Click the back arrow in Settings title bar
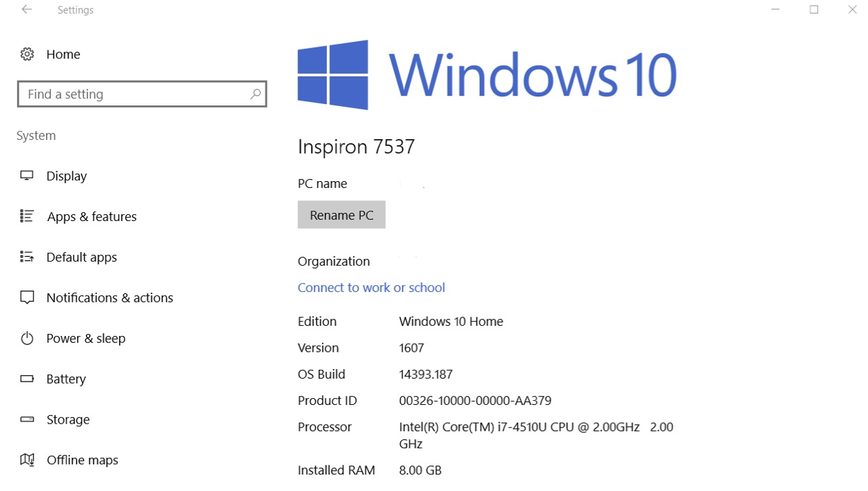 coord(27,10)
